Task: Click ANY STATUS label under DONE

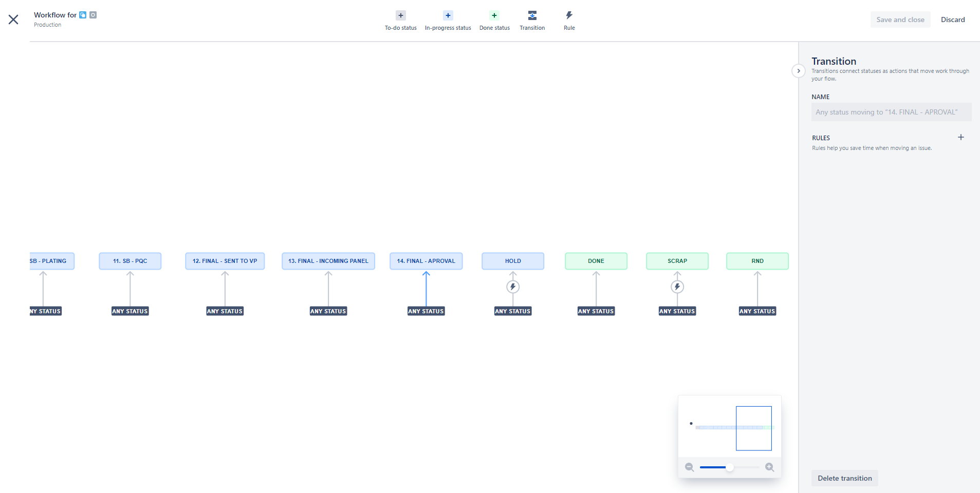Action: pos(596,311)
